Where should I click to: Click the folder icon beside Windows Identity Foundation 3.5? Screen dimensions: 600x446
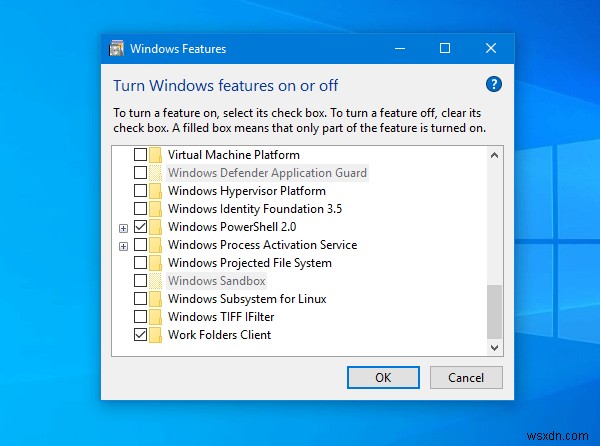pos(155,209)
